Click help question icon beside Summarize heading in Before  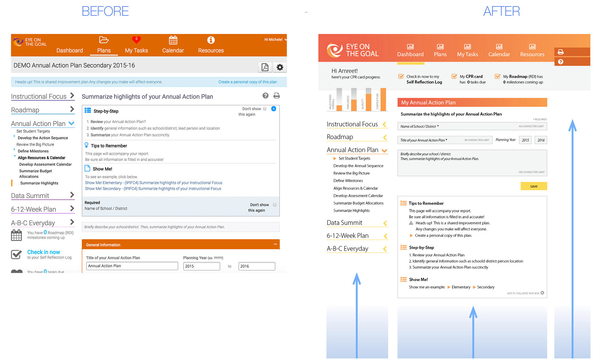pos(265,96)
